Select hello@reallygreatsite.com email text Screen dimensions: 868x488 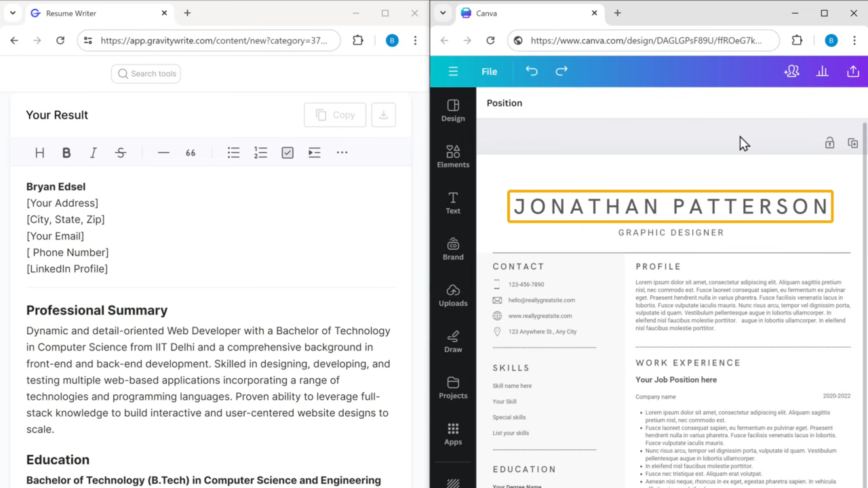click(542, 300)
